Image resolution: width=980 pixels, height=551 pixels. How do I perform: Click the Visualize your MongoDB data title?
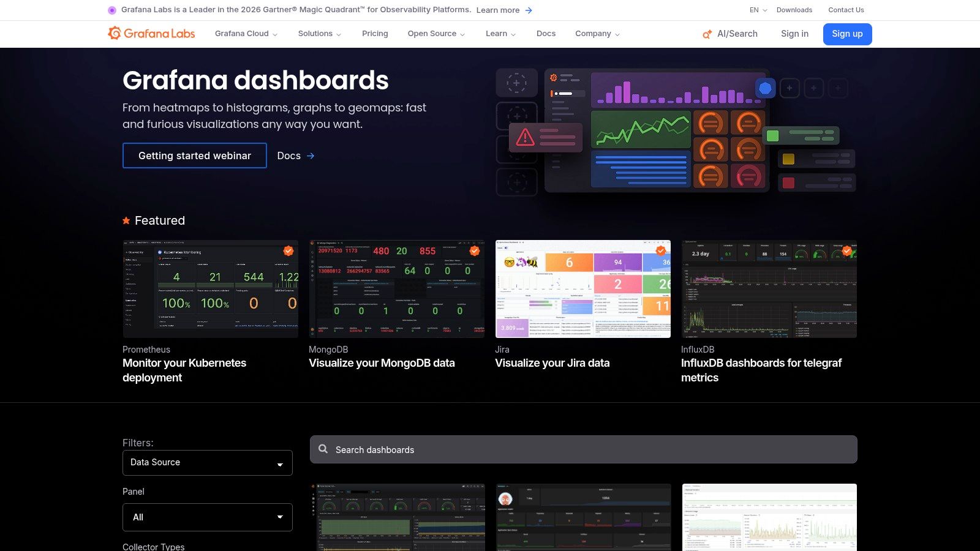coord(382,363)
